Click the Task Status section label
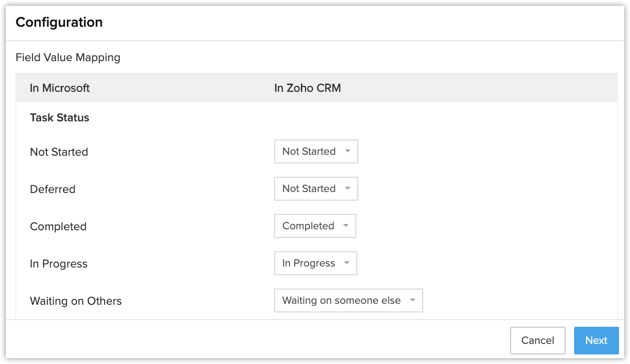 pyautogui.click(x=60, y=118)
